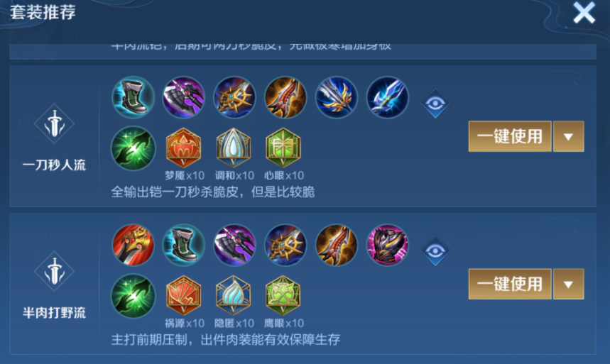610x364 pixels.
Task: Click the 隐匿x10 blue rune icon
Action: pos(233,296)
